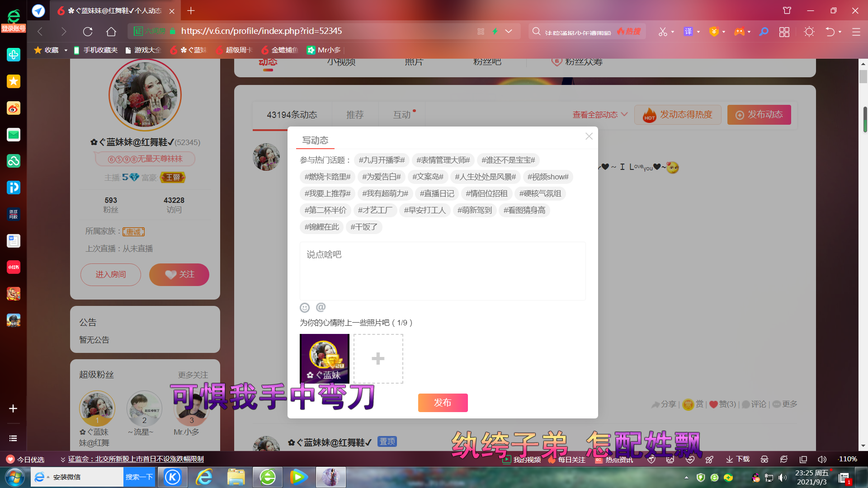Open ~流星~ fan avatar
Screen dimensions: 868x488
tap(144, 408)
